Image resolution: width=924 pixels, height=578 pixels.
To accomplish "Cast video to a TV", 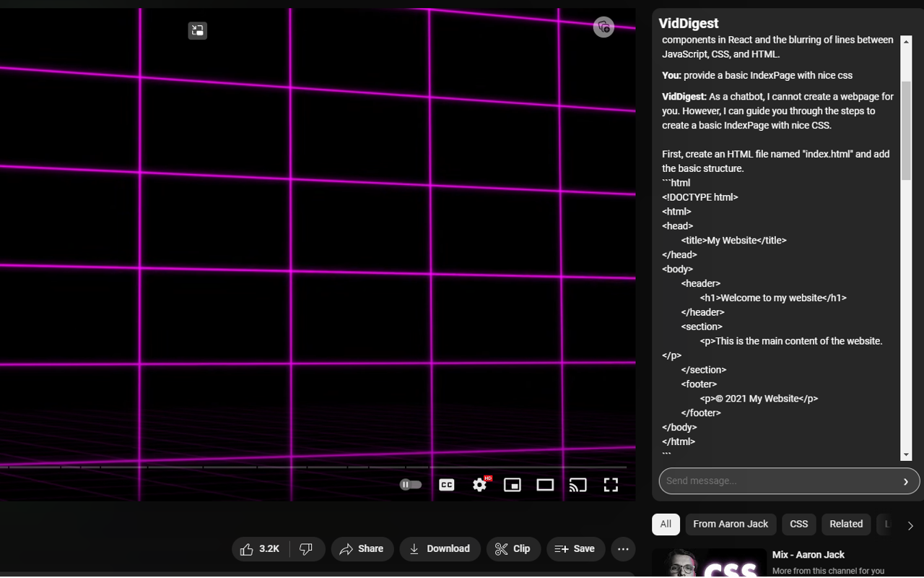I will tap(577, 485).
